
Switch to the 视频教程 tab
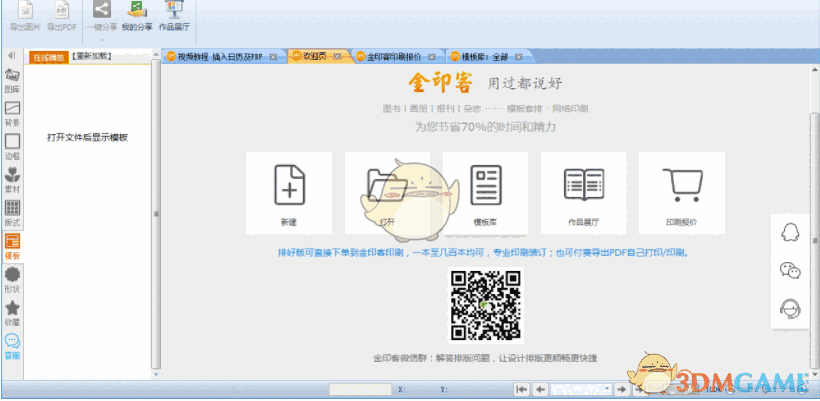pos(218,57)
